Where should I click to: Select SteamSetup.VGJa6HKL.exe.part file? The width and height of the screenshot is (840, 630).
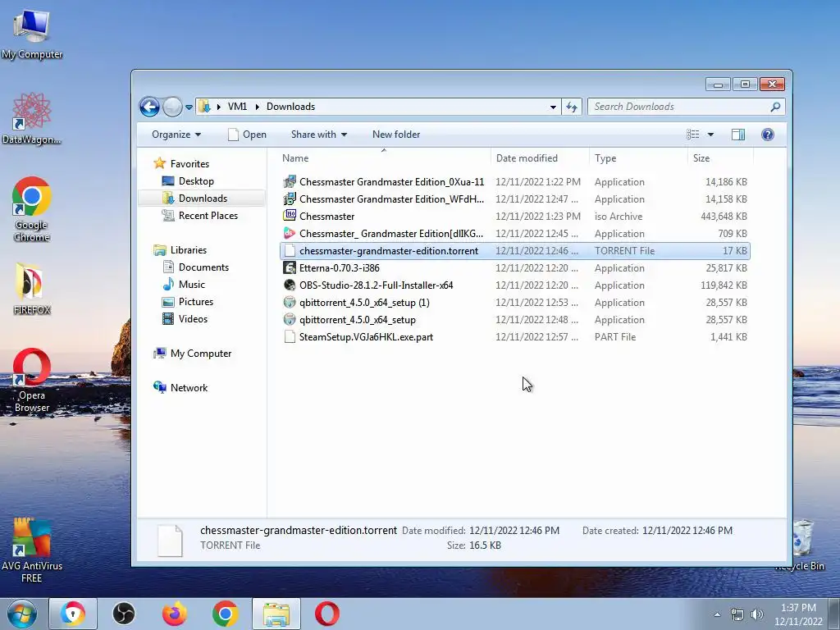(514, 337)
